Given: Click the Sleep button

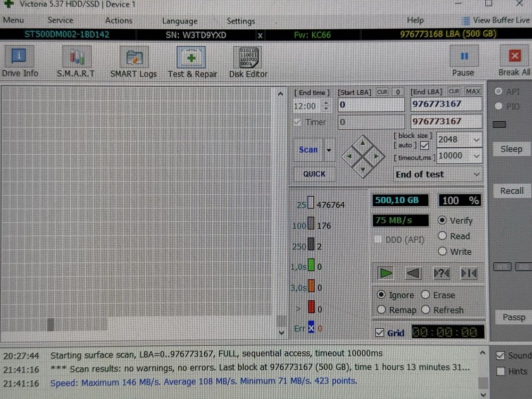Looking at the screenshot, I should pos(511,149).
